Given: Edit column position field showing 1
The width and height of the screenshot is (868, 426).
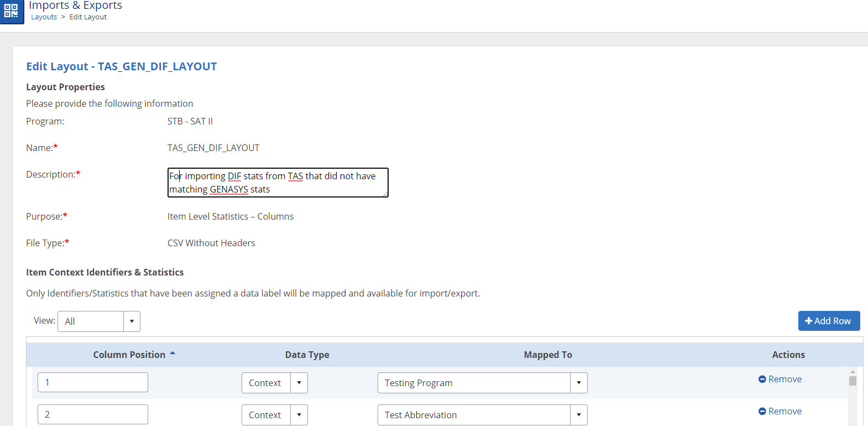Looking at the screenshot, I should pos(93,382).
